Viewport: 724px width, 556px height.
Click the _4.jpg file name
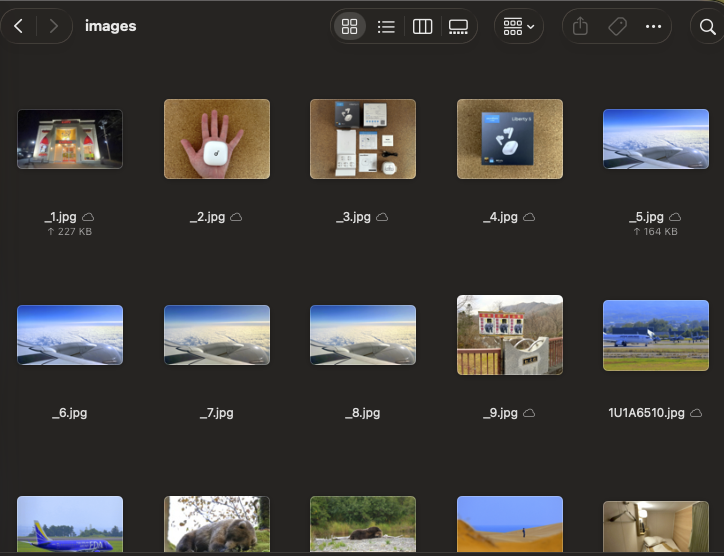point(501,217)
